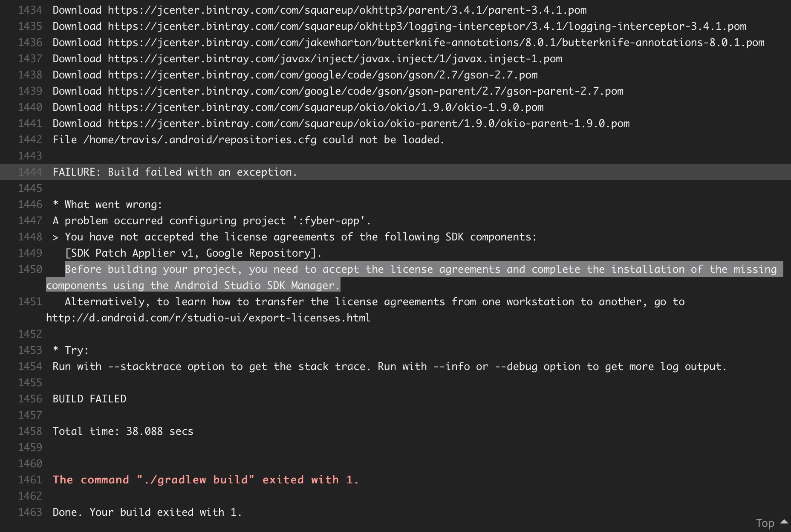Click line number 1461
791x532 pixels.
point(30,480)
